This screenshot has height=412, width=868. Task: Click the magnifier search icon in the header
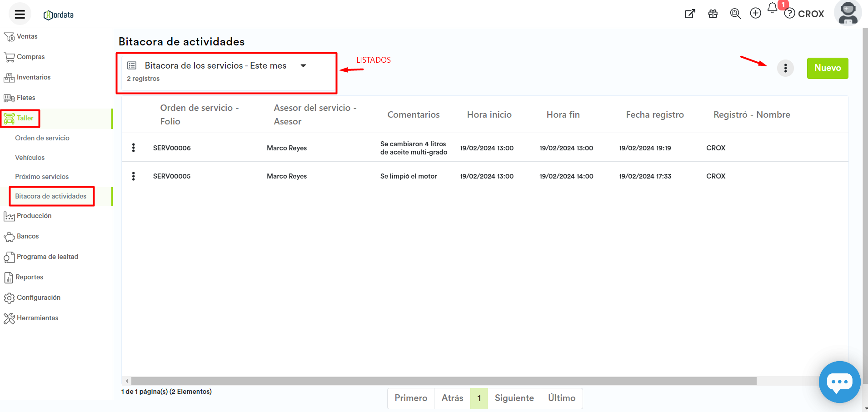point(735,14)
